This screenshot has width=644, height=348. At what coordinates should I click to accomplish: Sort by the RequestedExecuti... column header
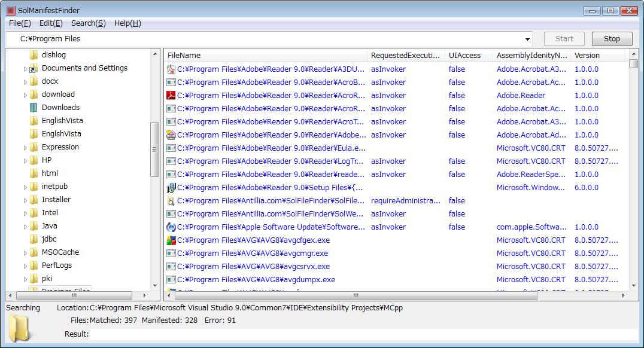[406, 56]
